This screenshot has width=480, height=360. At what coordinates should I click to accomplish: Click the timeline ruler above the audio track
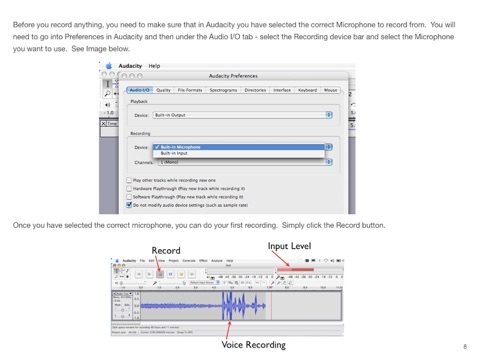point(227,287)
